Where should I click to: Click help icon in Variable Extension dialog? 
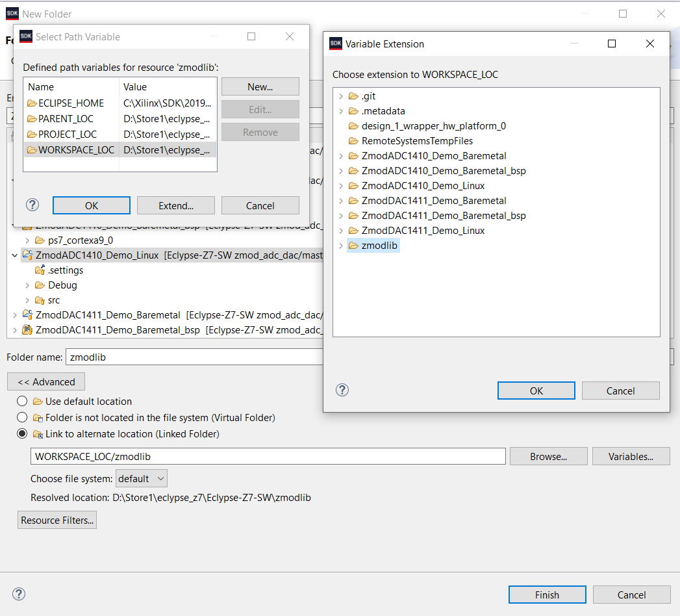342,390
